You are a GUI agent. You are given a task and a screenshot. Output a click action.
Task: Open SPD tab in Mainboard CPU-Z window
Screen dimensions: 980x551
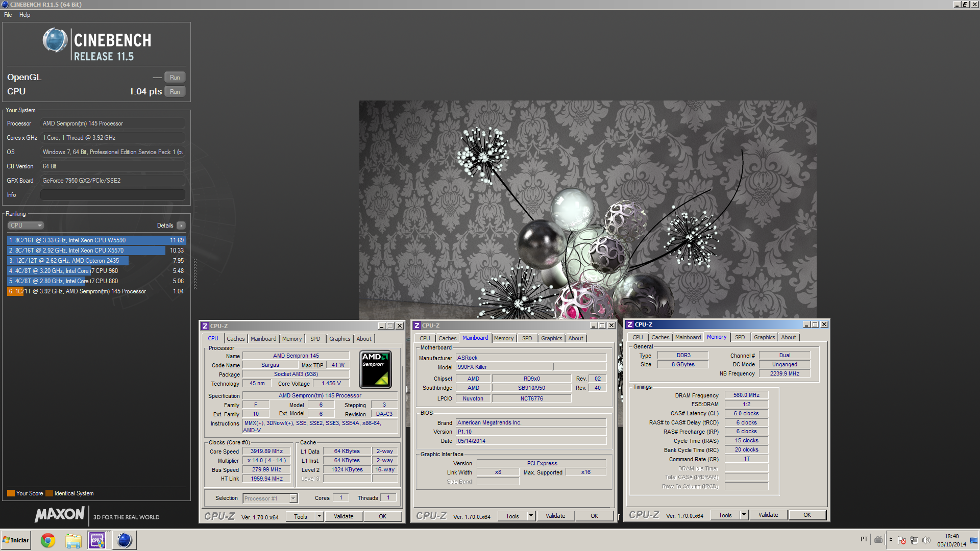click(527, 338)
